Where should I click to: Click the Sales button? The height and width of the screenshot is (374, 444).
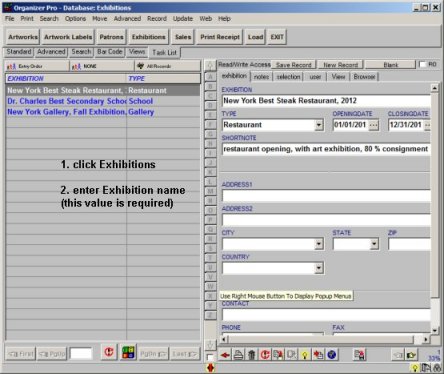pos(183,37)
